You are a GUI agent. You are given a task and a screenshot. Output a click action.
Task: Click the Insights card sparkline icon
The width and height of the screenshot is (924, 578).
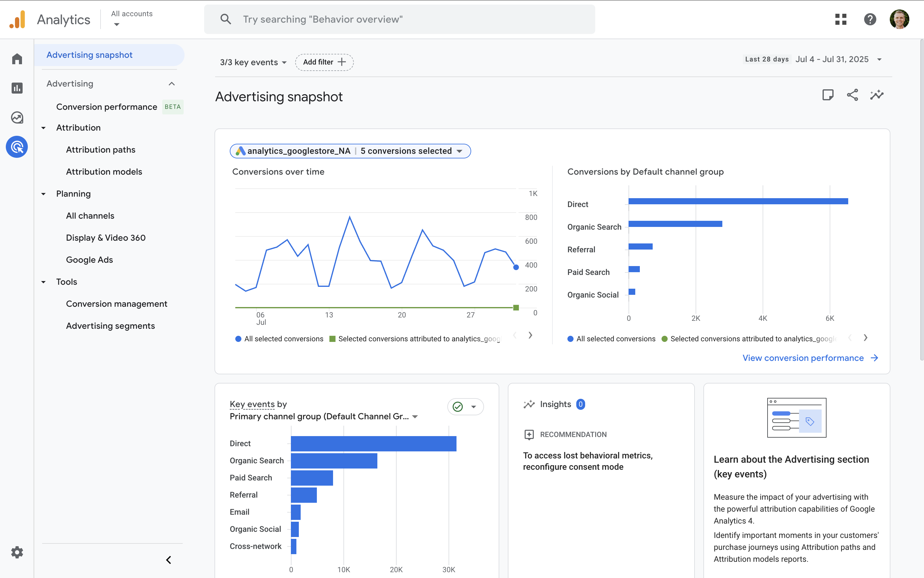[529, 404]
